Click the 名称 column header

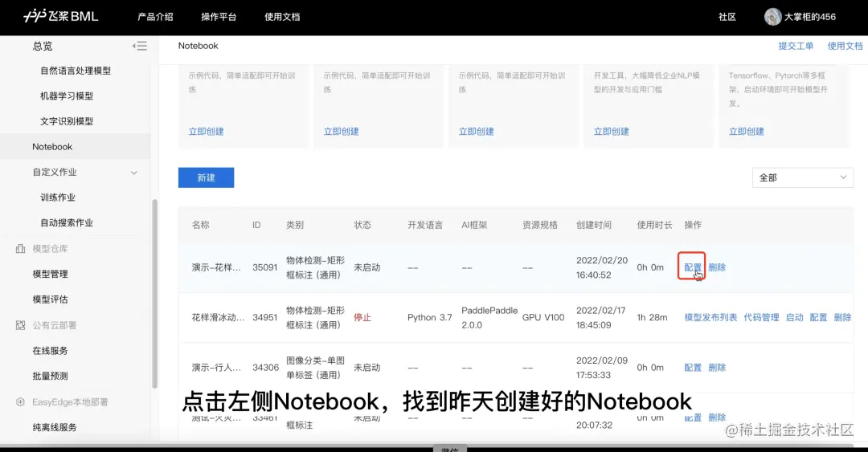[x=200, y=225]
